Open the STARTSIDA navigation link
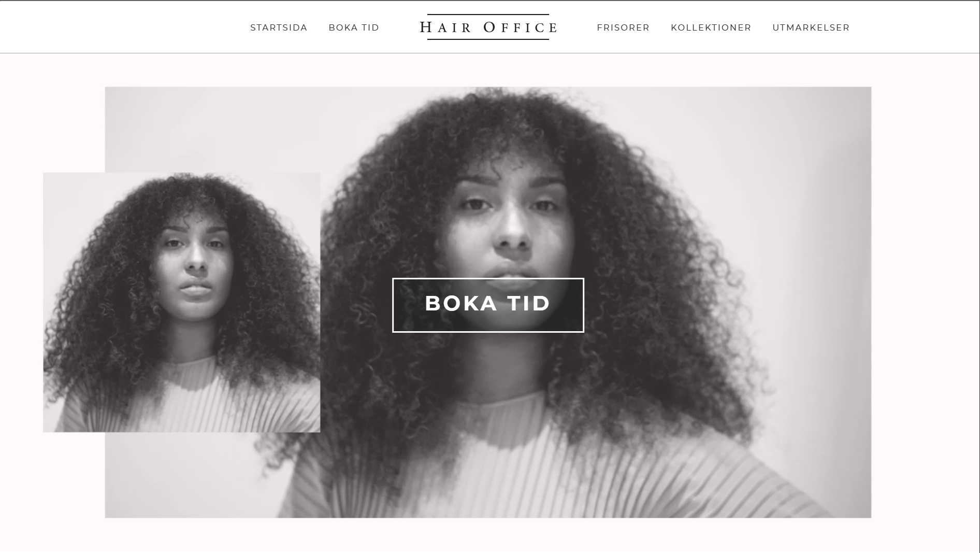Screen dimensions: 980x553 point(279,27)
